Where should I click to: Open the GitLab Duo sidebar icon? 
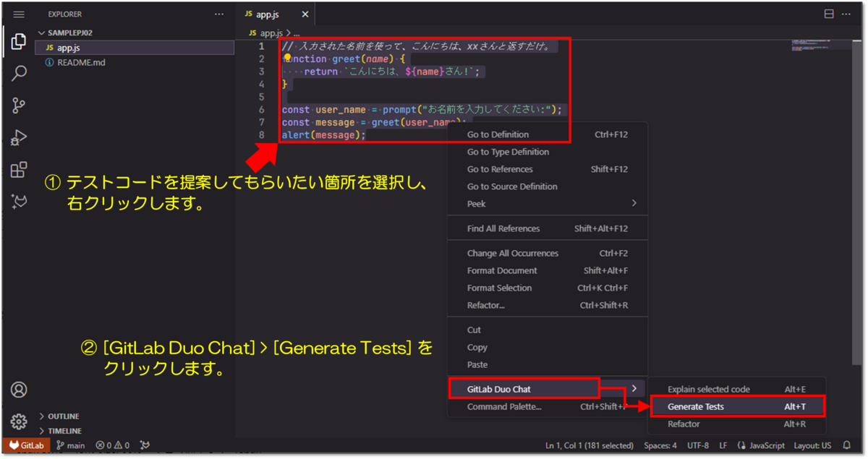[x=19, y=202]
